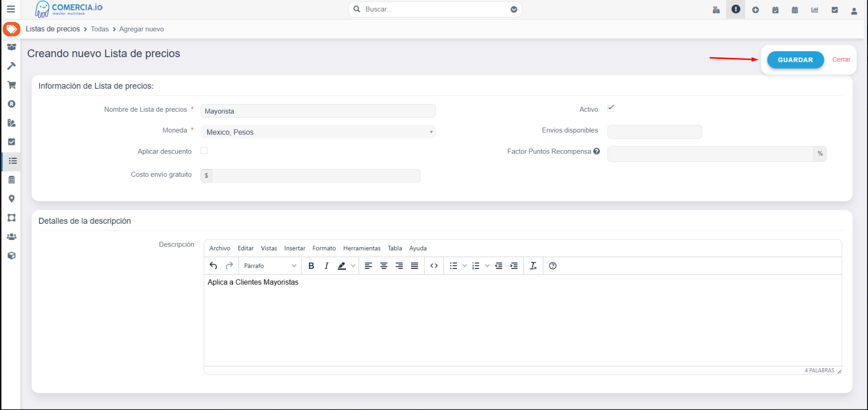This screenshot has height=410, width=868.
Task: Justify the text
Action: click(415, 266)
